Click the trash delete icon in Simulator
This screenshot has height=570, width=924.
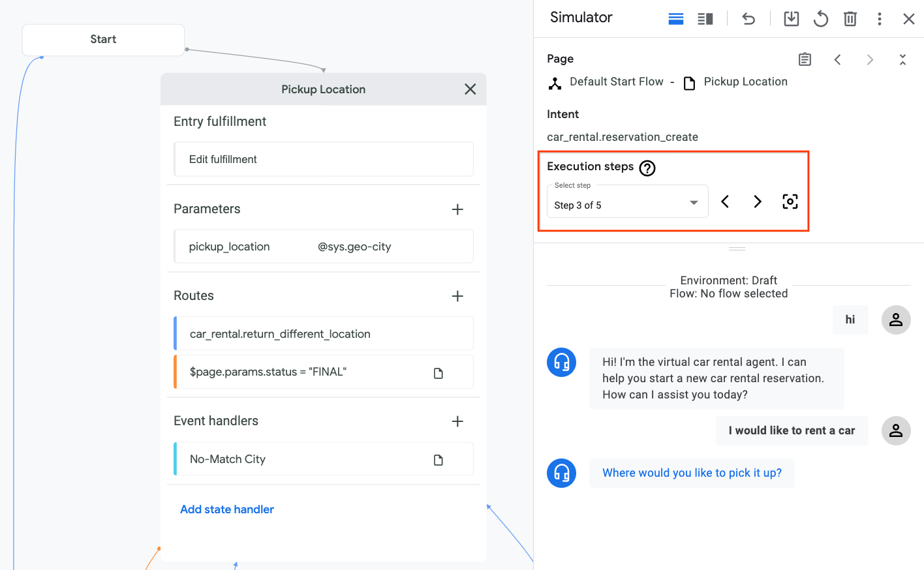point(850,19)
